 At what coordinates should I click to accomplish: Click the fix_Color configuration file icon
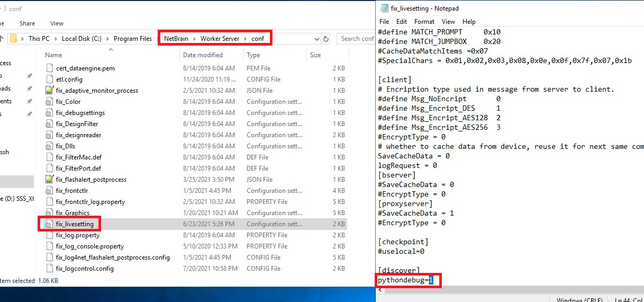tap(49, 102)
